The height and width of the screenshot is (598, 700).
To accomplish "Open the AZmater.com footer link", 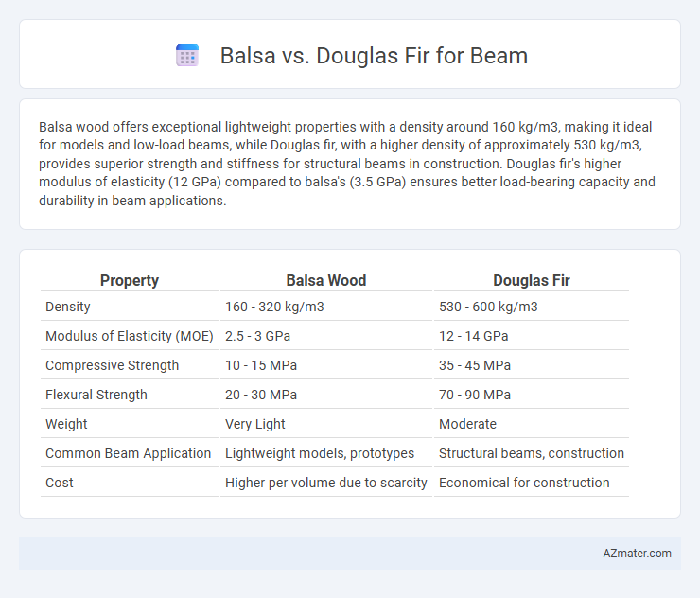I will (x=637, y=554).
